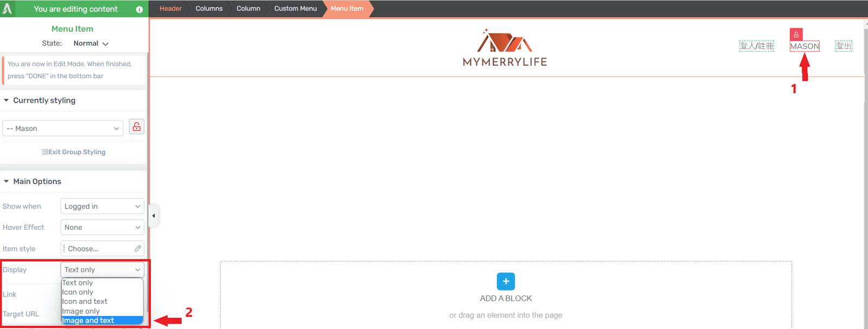The width and height of the screenshot is (868, 329).
Task: Select the Icon only option
Action: coord(102,292)
